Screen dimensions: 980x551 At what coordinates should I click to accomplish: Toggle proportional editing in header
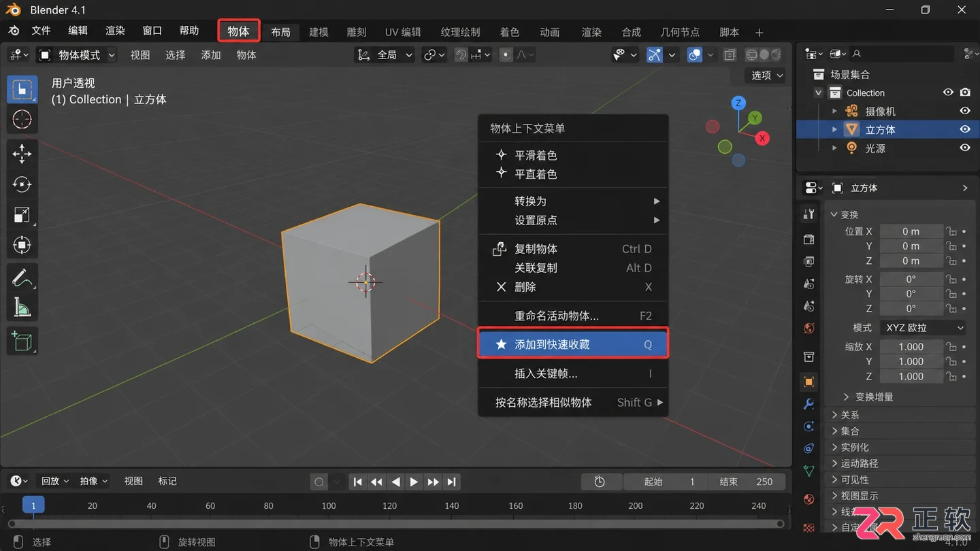click(506, 55)
